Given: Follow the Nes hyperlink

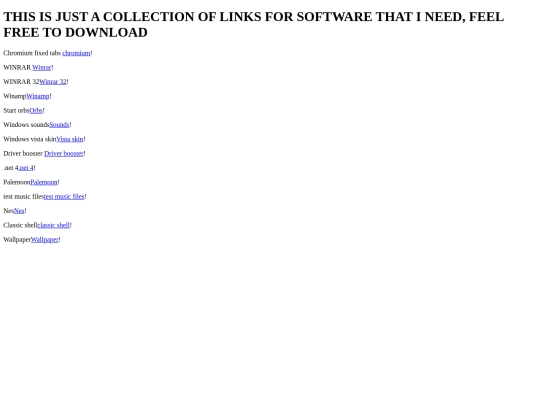Looking at the screenshot, I should (19, 211).
